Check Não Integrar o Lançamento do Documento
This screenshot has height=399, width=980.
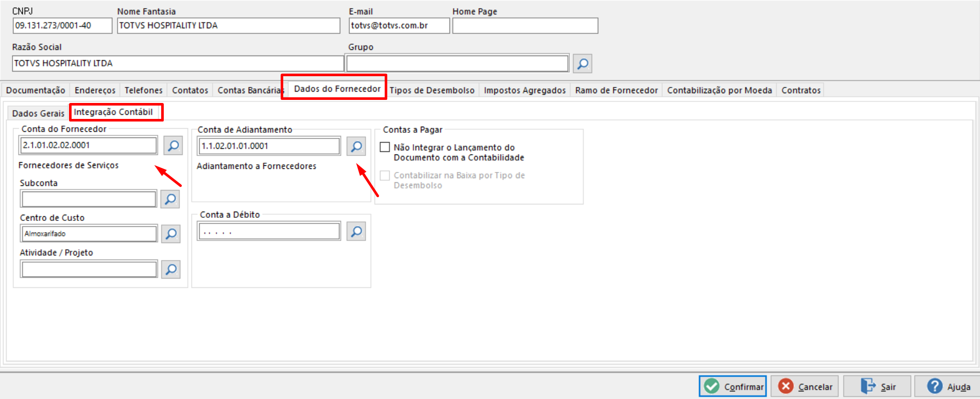pyautogui.click(x=385, y=147)
